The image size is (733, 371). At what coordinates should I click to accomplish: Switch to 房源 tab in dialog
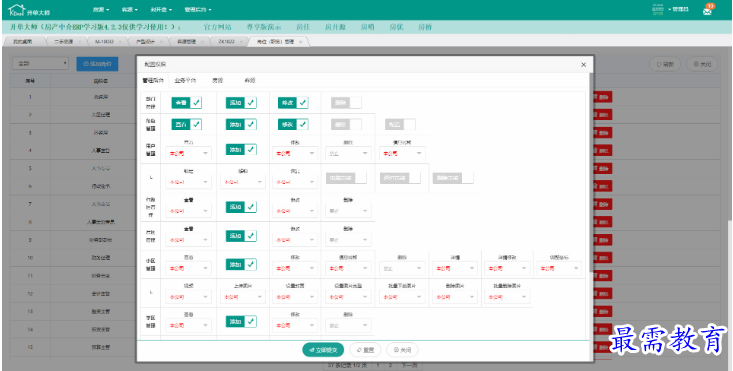[x=217, y=81]
